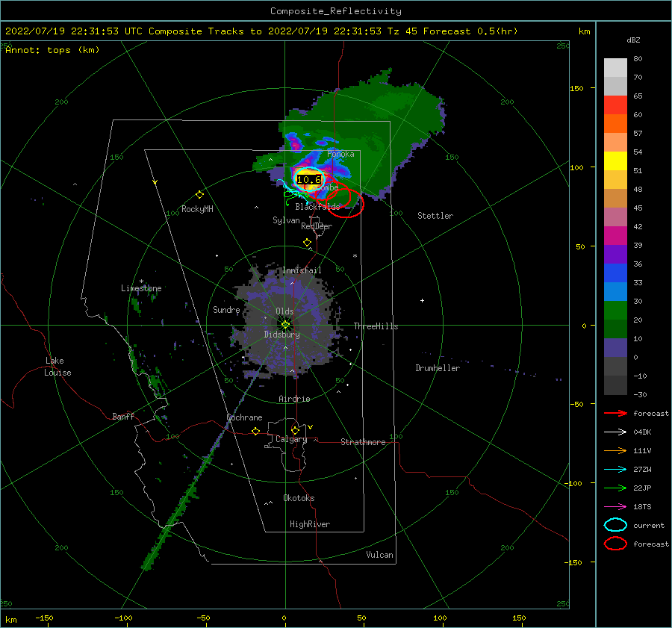Click the yellow diamond marker above Calgary
This screenshot has width=672, height=628.
(295, 430)
